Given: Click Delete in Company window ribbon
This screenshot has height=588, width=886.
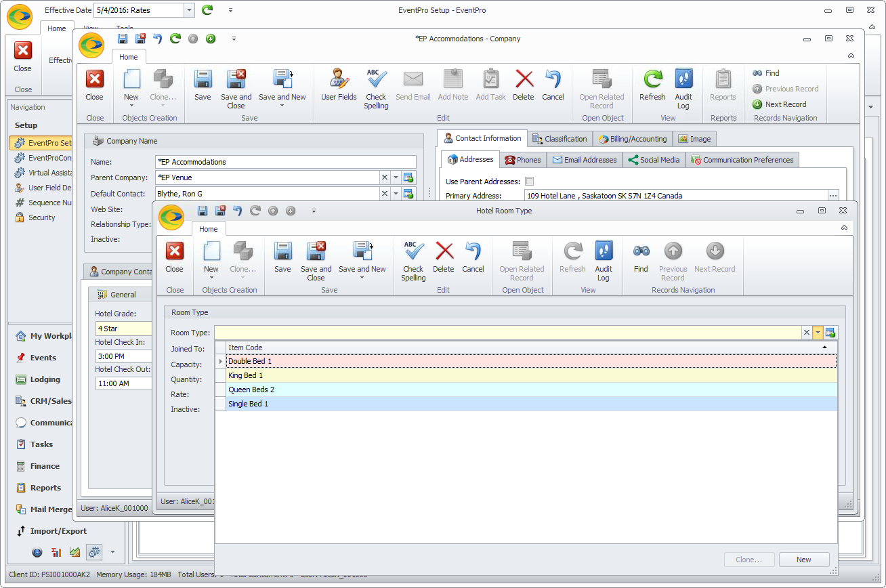Looking at the screenshot, I should point(524,85).
